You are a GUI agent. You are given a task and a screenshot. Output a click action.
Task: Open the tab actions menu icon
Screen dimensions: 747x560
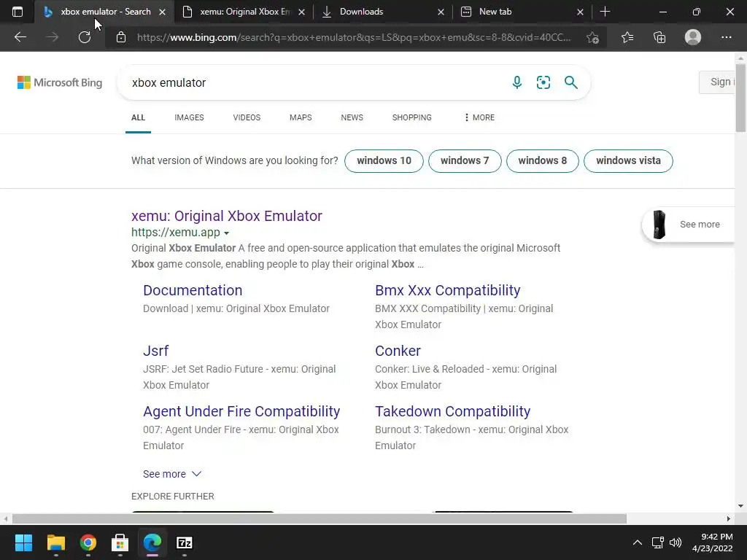18,12
